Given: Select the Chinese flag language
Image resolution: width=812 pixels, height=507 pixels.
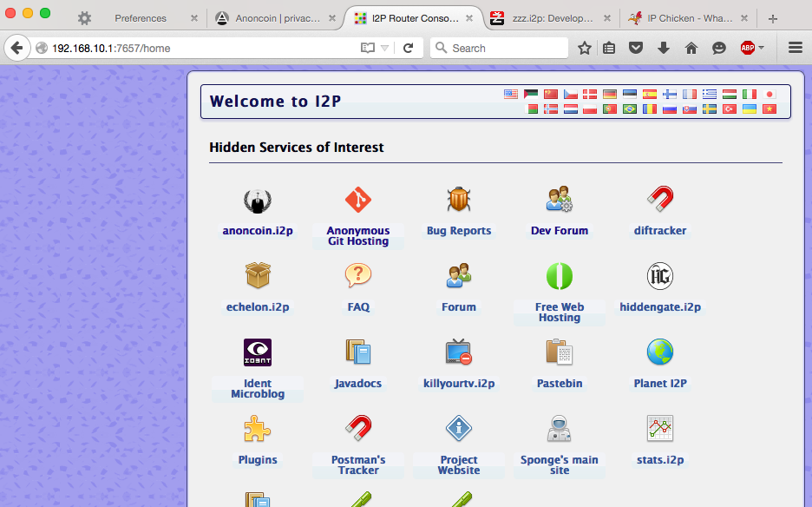Looking at the screenshot, I should tap(551, 94).
